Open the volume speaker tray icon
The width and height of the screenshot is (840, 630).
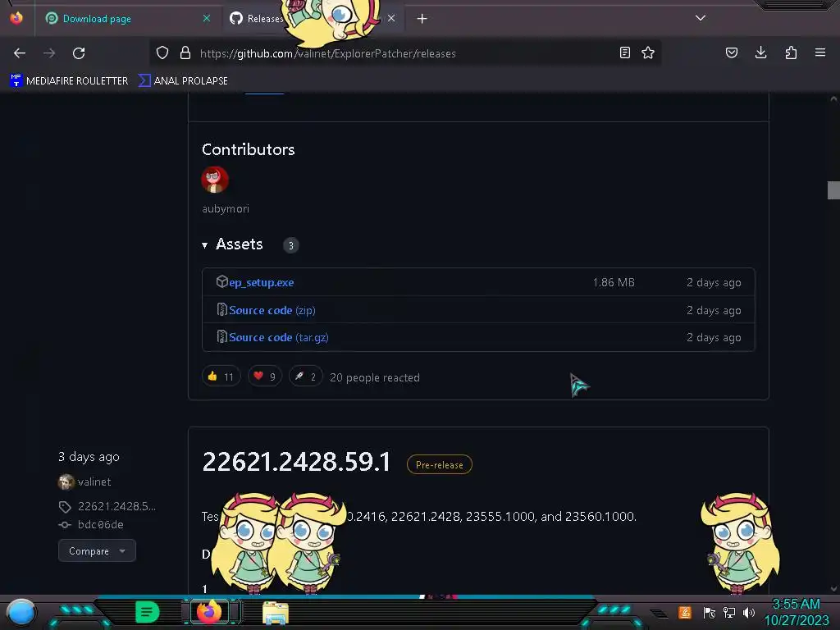point(748,612)
